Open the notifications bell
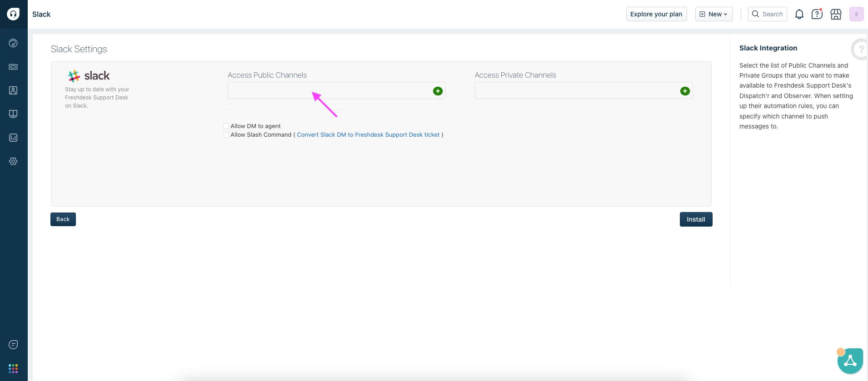The image size is (868, 381). tap(799, 14)
